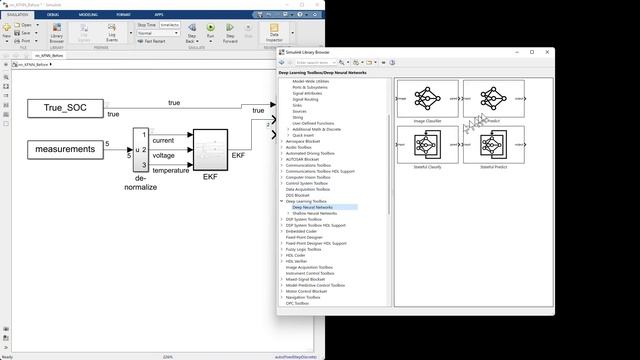The image size is (640, 360).
Task: Click the open folder icon in Library Browser
Action: tap(369, 62)
